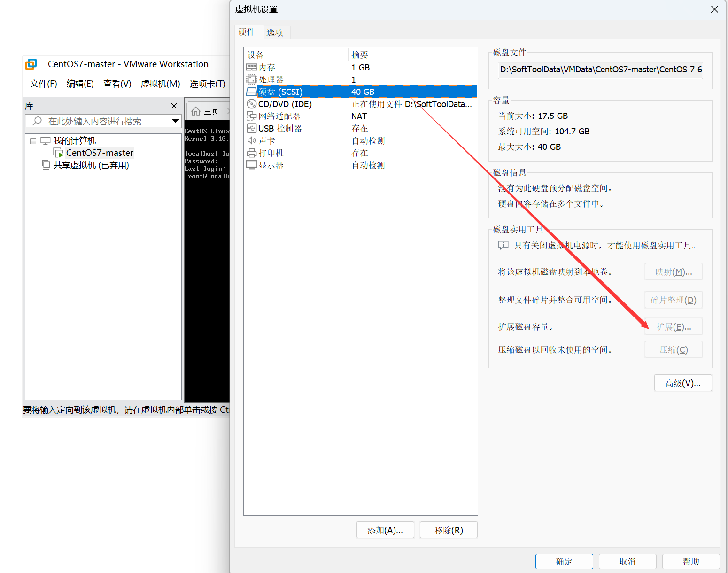This screenshot has width=728, height=573.
Task: Click the disk file path field
Action: (x=601, y=70)
